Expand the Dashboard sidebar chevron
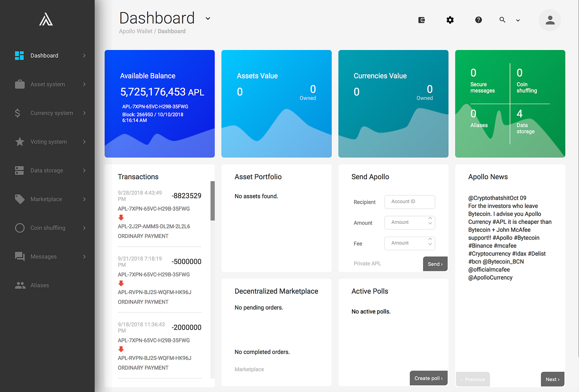Screen dimensions: 579x392 (84, 56)
